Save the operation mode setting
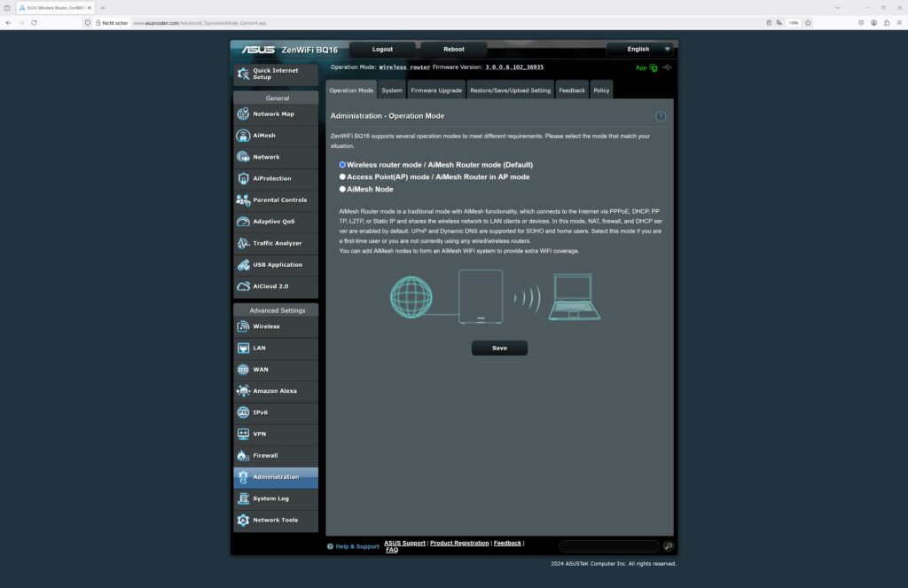The width and height of the screenshot is (908, 588). pos(499,349)
